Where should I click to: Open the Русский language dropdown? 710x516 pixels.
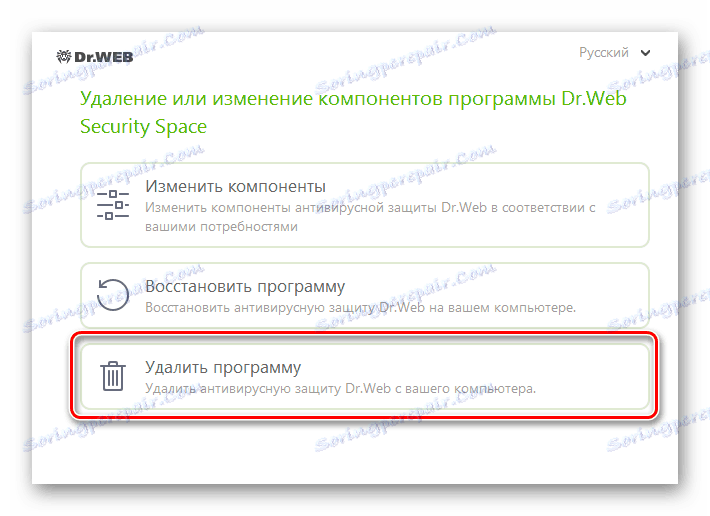[614, 53]
